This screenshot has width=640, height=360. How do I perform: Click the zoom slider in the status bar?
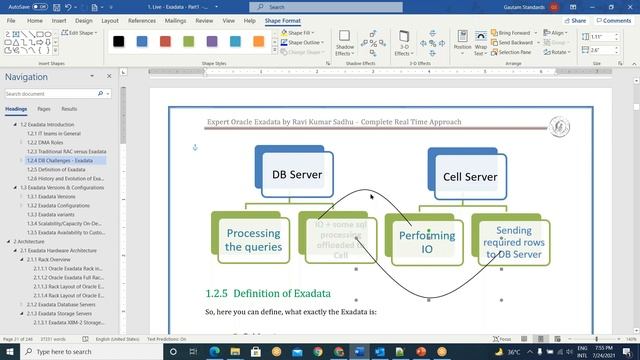click(596, 339)
